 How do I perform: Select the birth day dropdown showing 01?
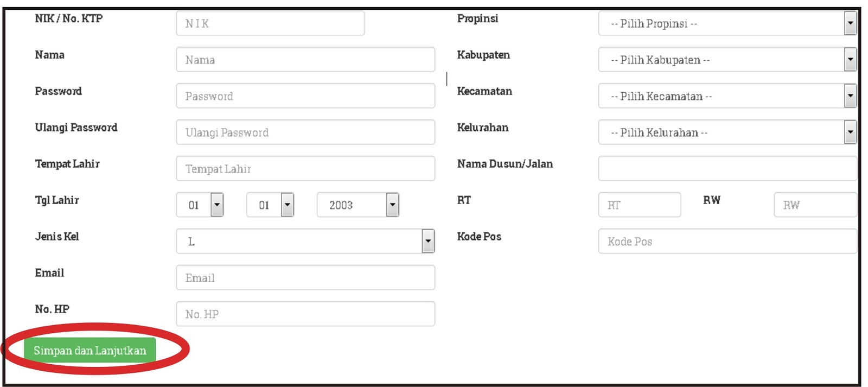200,205
